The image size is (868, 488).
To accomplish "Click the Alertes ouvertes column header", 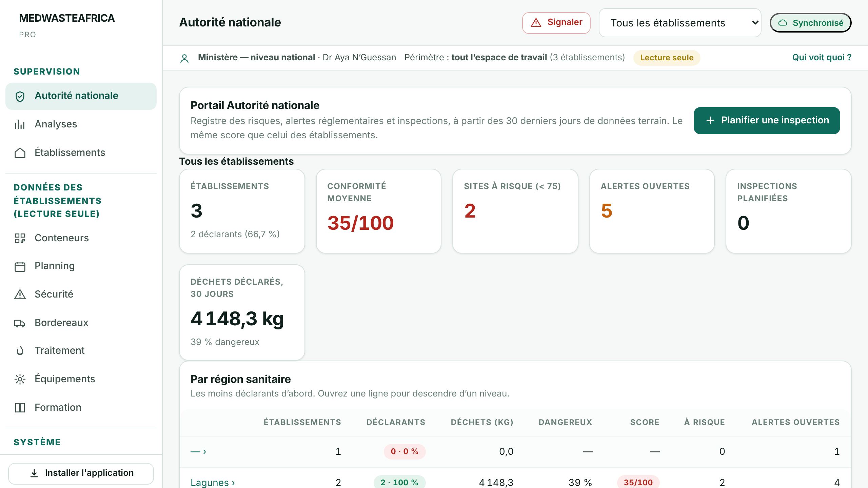I will point(795,423).
